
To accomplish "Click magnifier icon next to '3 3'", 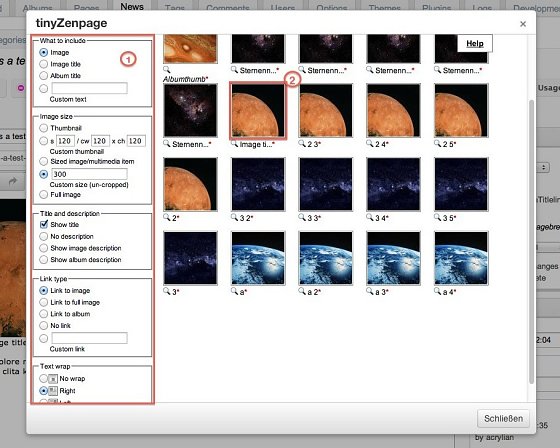I will [302, 217].
